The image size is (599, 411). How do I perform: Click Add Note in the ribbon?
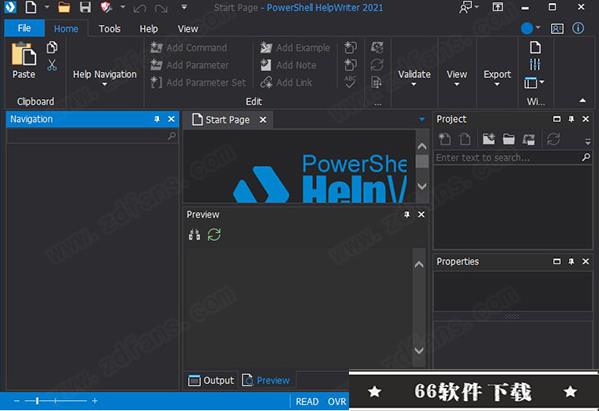pos(288,65)
